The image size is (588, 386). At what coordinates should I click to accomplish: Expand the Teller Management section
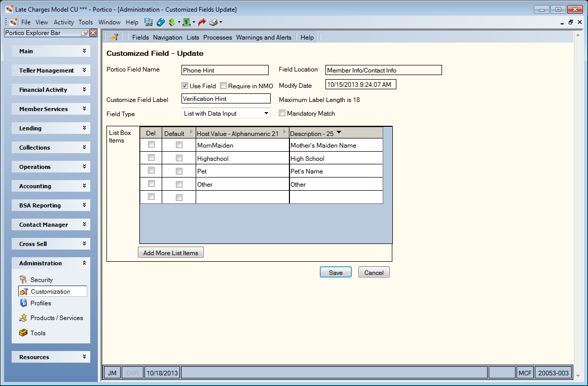[x=84, y=70]
